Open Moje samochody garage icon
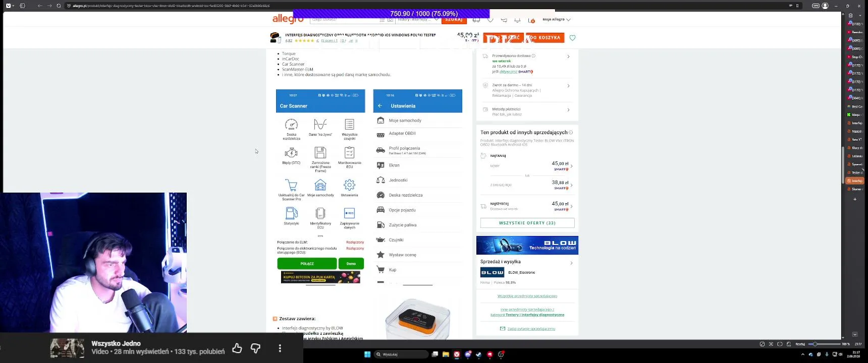 tap(320, 185)
